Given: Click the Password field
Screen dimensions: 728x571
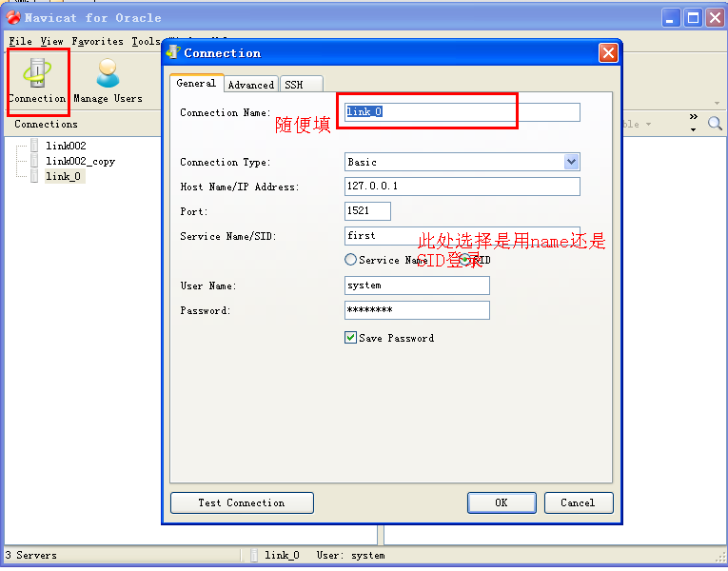Looking at the screenshot, I should [417, 310].
